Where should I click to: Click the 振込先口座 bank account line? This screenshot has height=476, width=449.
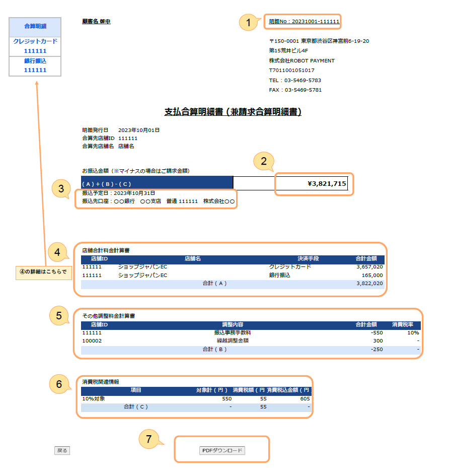[x=159, y=201]
